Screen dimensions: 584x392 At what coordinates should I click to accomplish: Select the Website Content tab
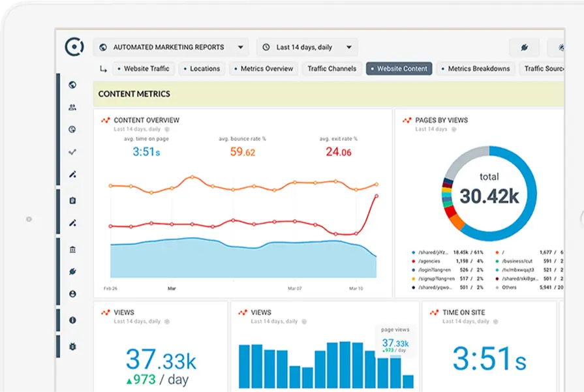pyautogui.click(x=399, y=69)
